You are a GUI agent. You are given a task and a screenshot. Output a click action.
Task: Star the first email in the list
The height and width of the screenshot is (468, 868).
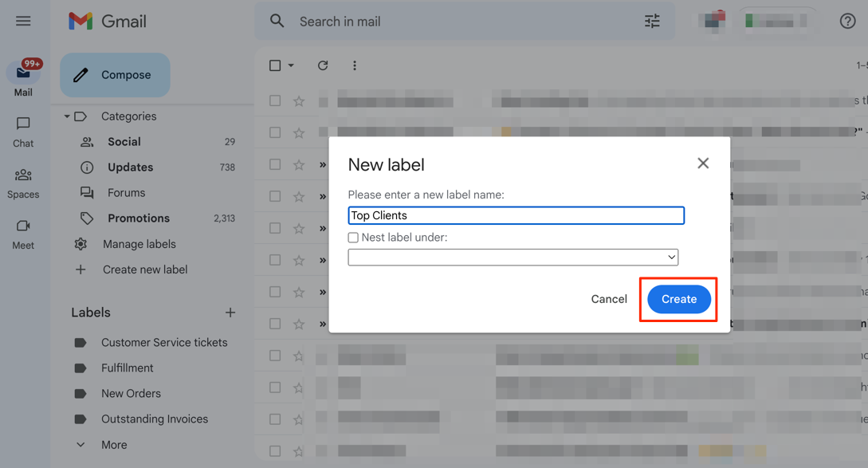click(x=299, y=100)
